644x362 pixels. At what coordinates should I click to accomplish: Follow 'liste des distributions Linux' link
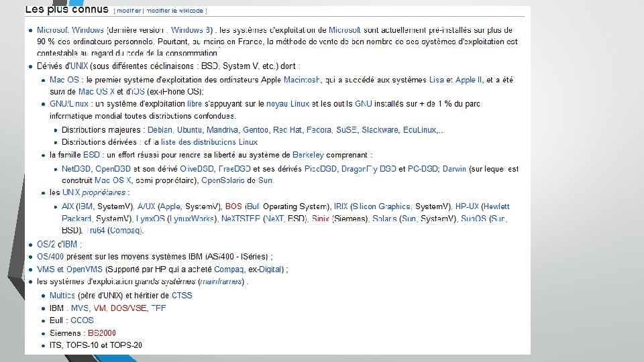click(x=209, y=142)
